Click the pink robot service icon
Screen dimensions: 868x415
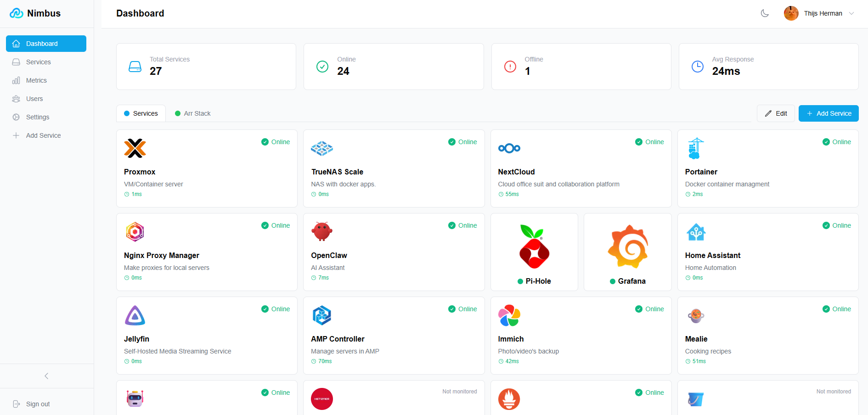[x=135, y=398]
